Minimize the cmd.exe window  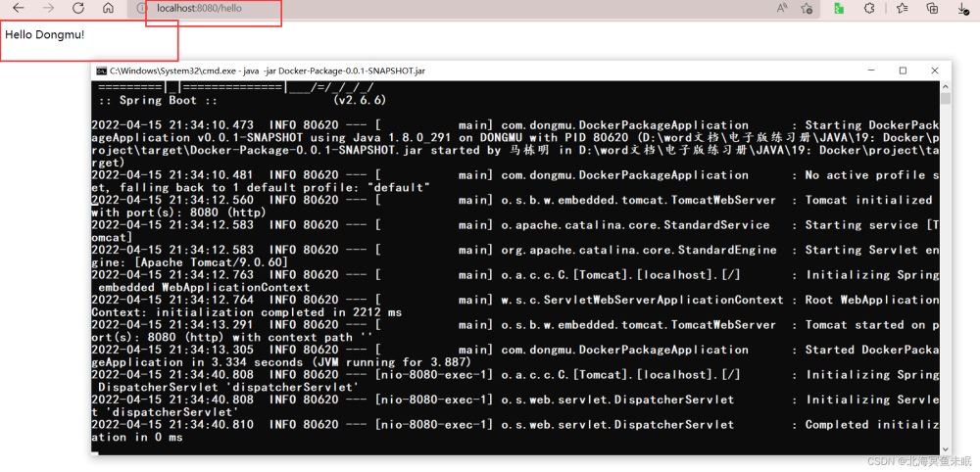pyautogui.click(x=872, y=71)
